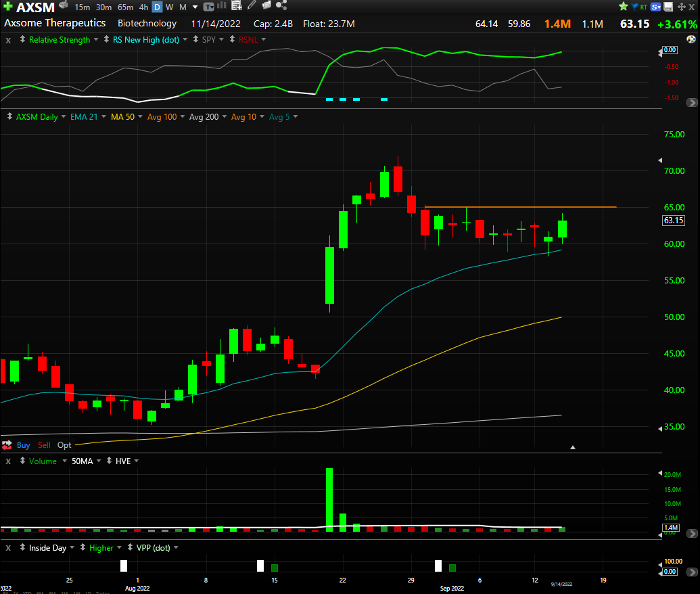Click the Inside Day indicator label
700x594 pixels.
pos(47,548)
